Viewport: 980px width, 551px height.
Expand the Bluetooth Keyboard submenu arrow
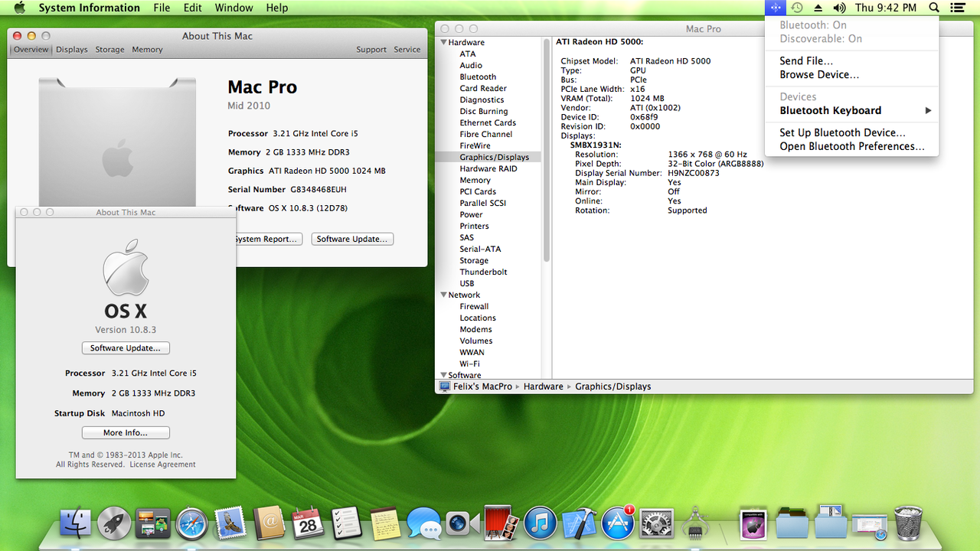[928, 111]
